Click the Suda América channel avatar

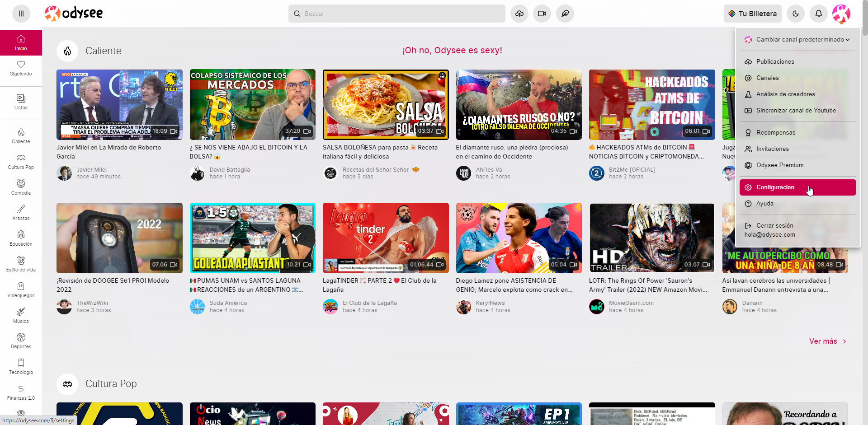[197, 307]
